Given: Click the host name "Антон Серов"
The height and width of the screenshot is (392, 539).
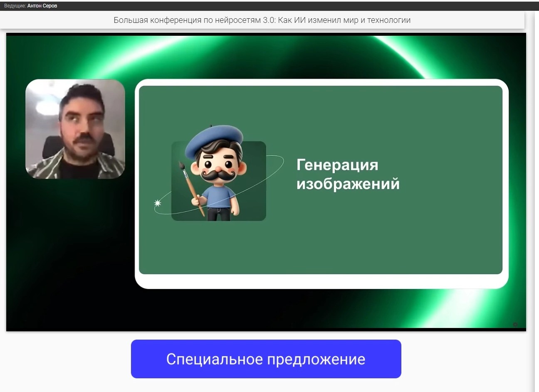Looking at the screenshot, I should pos(42,6).
